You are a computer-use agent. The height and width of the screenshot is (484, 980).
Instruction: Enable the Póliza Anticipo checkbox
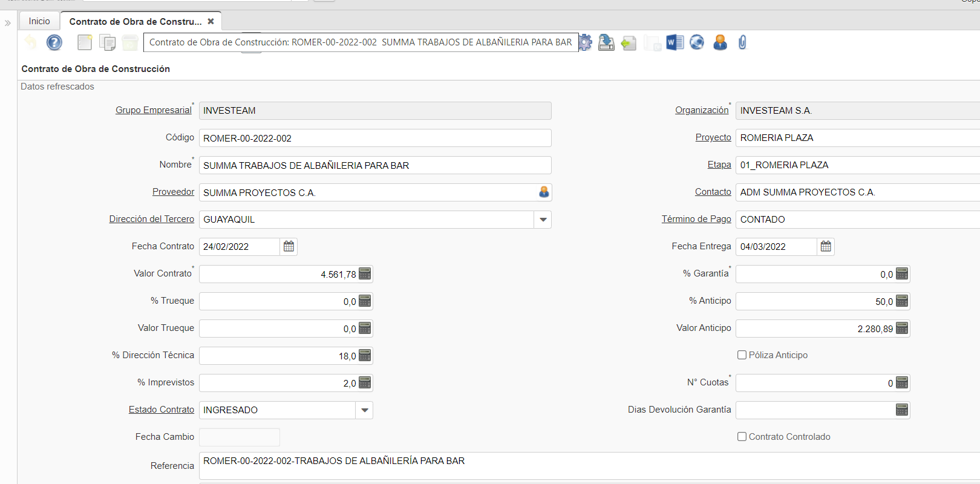tap(742, 355)
